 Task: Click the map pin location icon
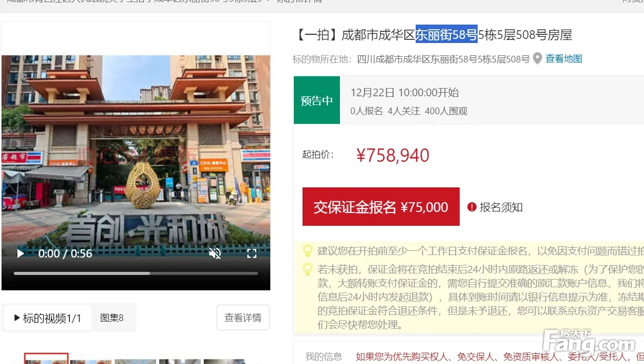point(537,59)
